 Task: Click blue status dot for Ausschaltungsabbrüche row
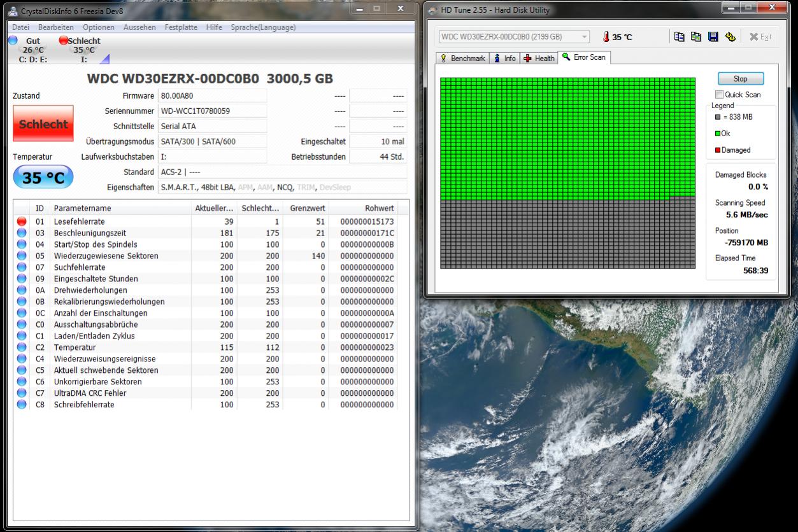click(x=22, y=325)
